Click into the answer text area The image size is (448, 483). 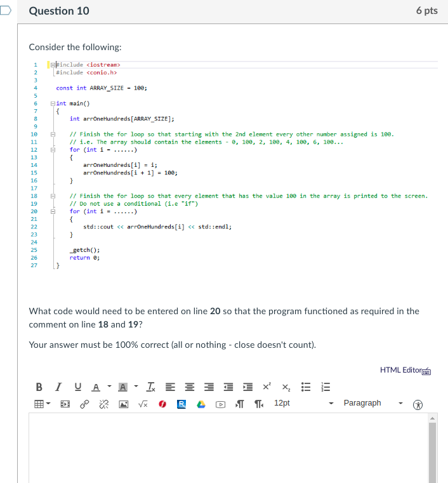(x=228, y=448)
